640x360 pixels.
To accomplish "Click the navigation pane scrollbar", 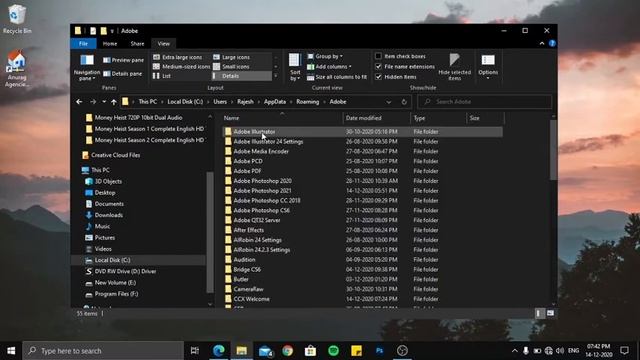I will [x=210, y=232].
